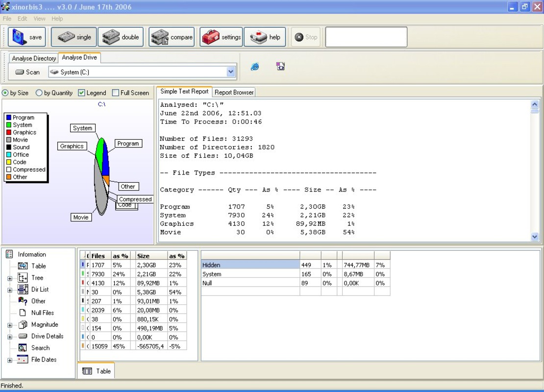Screen dimensions: 544x392
Task: Click the 5,38GB size cell
Action: [x=151, y=292]
